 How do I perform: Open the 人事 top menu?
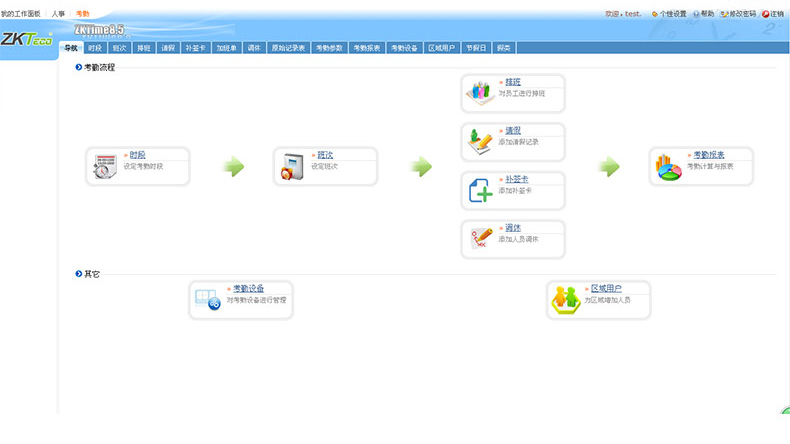pos(59,13)
